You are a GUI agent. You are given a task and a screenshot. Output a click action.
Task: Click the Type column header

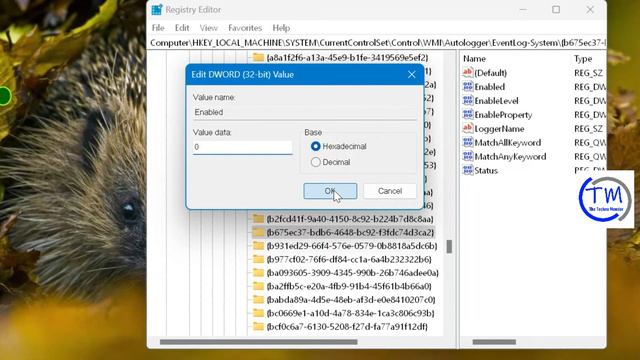[583, 59]
